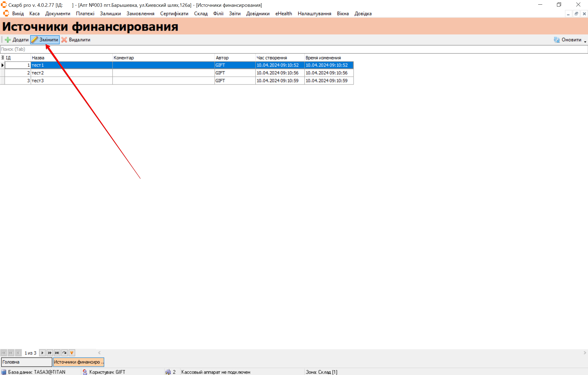Click the orange filter funnel icon

pyautogui.click(x=72, y=353)
